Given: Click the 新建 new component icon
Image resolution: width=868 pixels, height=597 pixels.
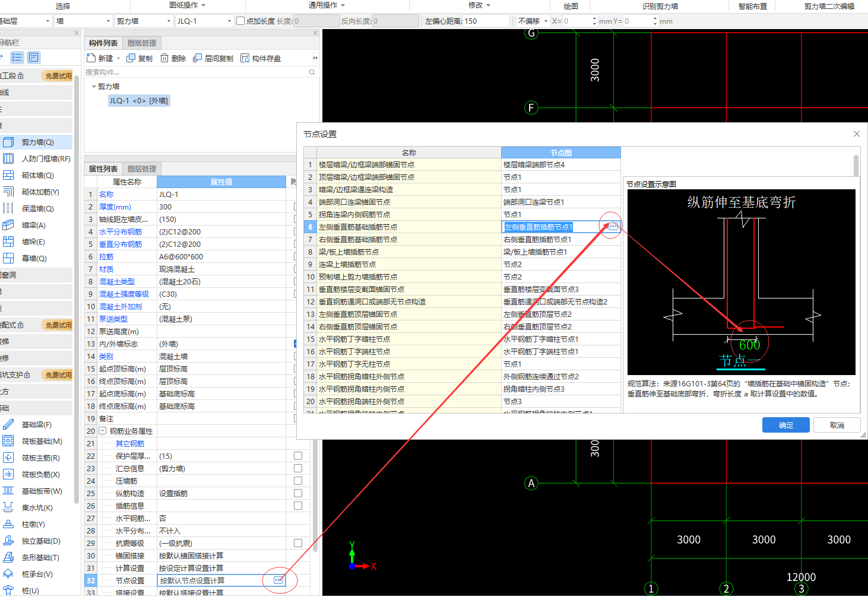Looking at the screenshot, I should click(91, 58).
